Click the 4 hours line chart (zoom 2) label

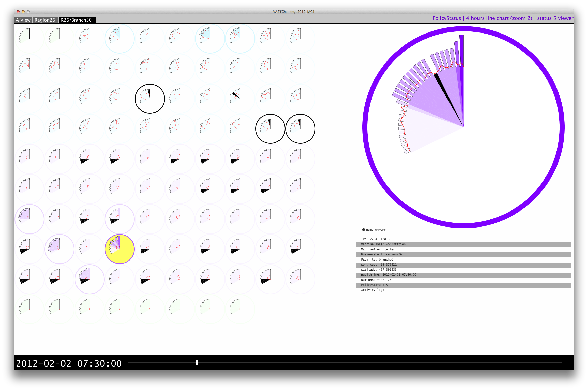pyautogui.click(x=499, y=18)
